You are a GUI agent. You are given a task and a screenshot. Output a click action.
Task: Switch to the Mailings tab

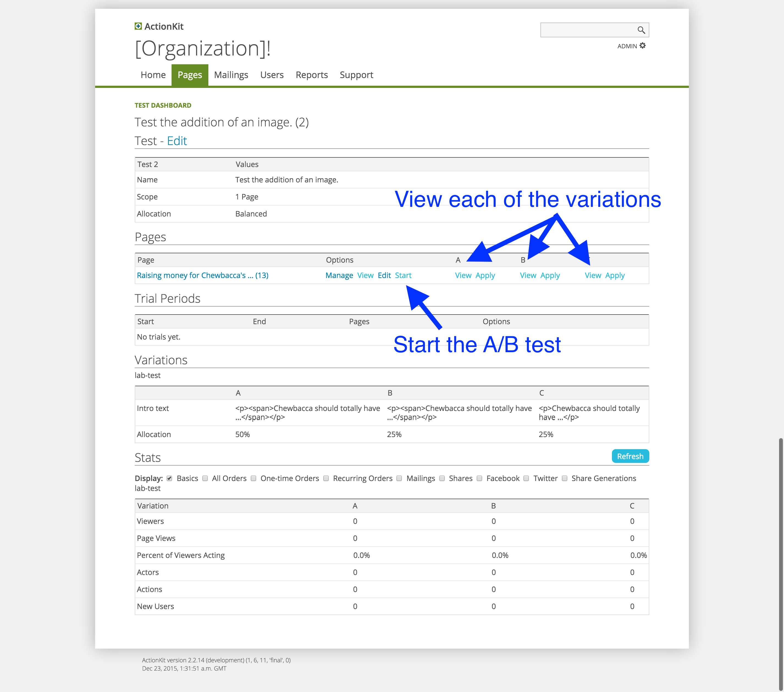pos(231,75)
